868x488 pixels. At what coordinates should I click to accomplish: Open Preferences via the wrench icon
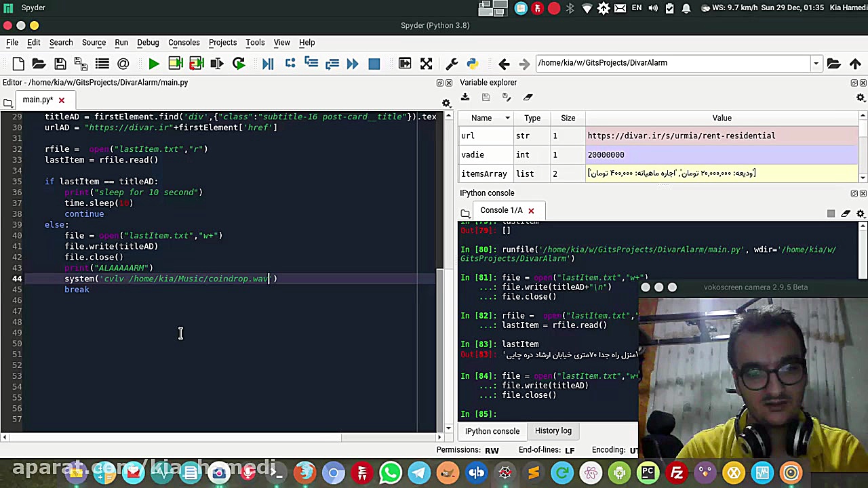pyautogui.click(x=452, y=64)
